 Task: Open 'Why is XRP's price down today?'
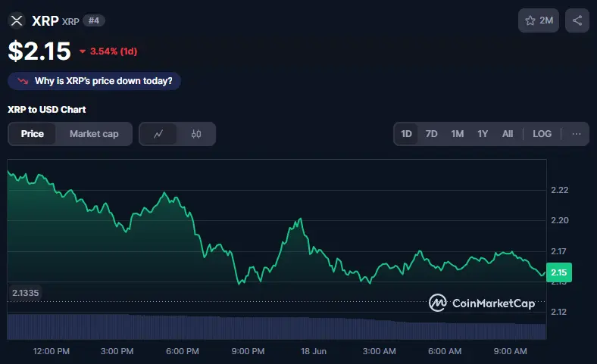(x=94, y=81)
